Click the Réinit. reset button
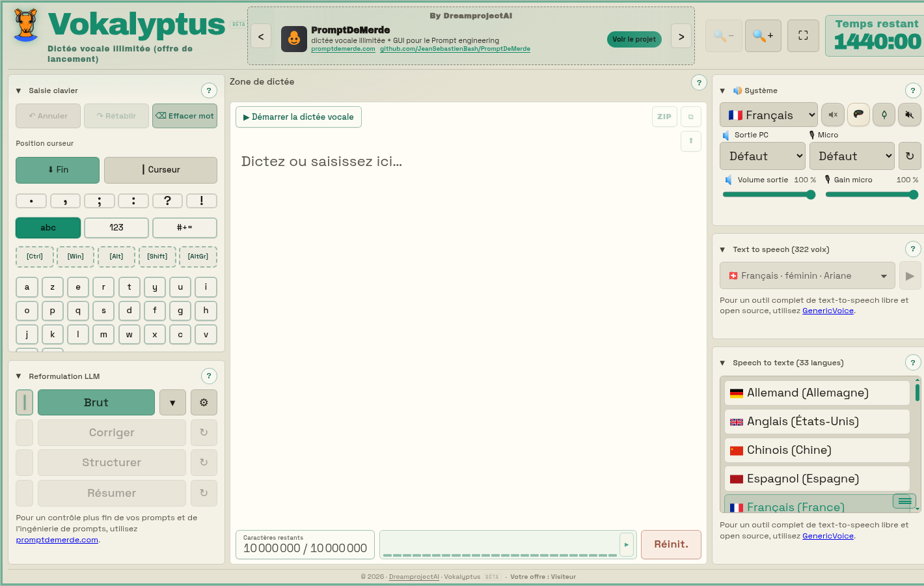Screen dimensions: 924x586 pos(671,544)
